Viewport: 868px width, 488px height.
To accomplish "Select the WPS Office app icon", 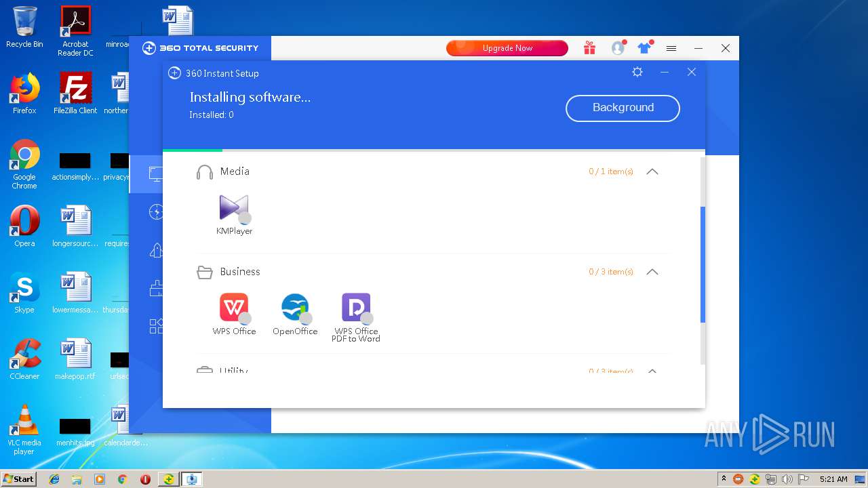I will tap(234, 308).
